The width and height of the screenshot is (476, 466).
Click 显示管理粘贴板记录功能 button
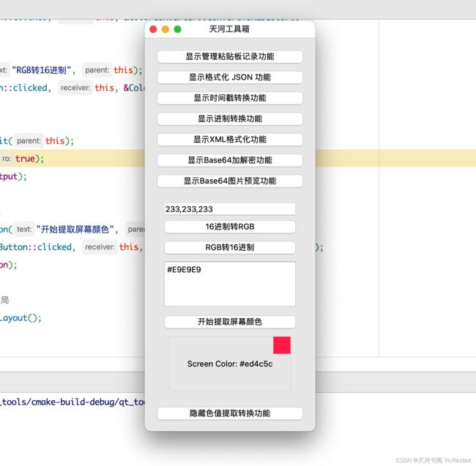(230, 57)
